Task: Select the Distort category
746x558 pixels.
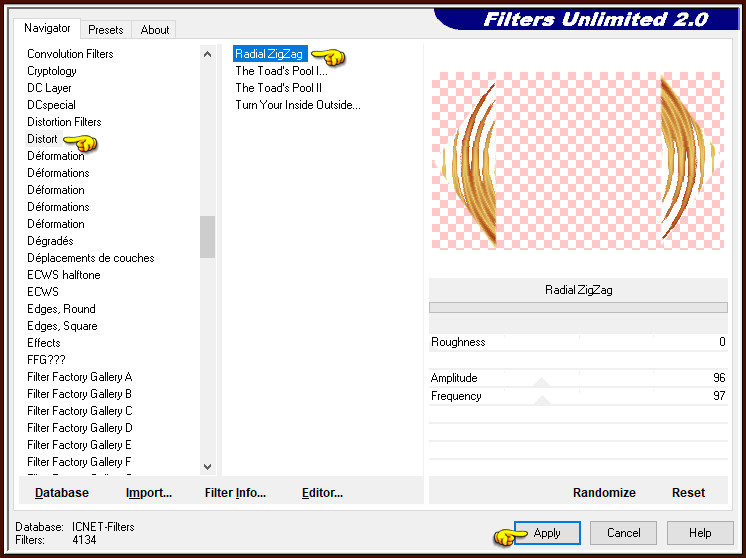Action: pos(42,139)
